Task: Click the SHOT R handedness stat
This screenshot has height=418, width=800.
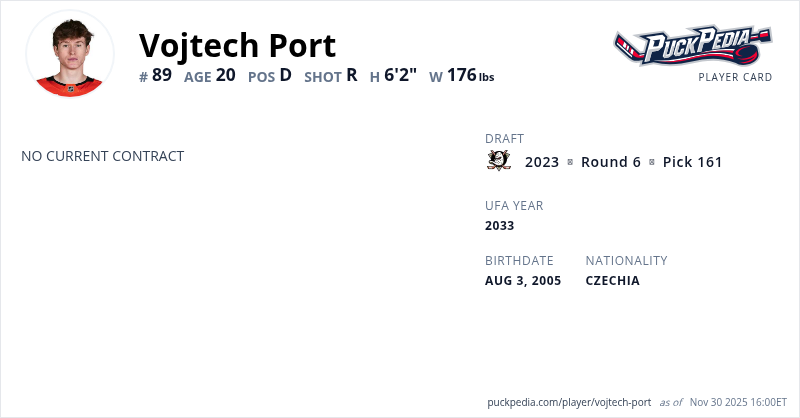Action: (x=331, y=75)
